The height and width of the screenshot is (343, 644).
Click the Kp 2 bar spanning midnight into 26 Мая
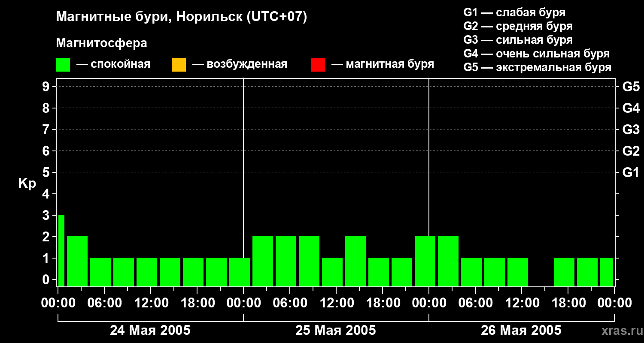425,261
